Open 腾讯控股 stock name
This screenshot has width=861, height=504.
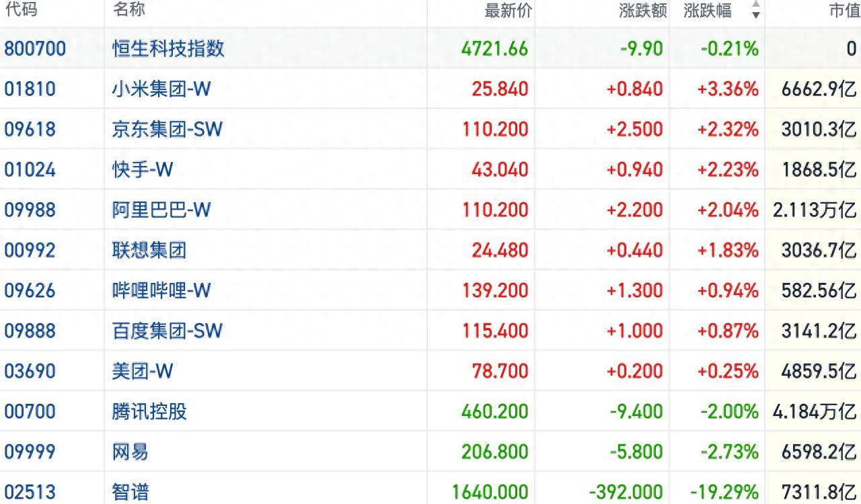coord(149,411)
